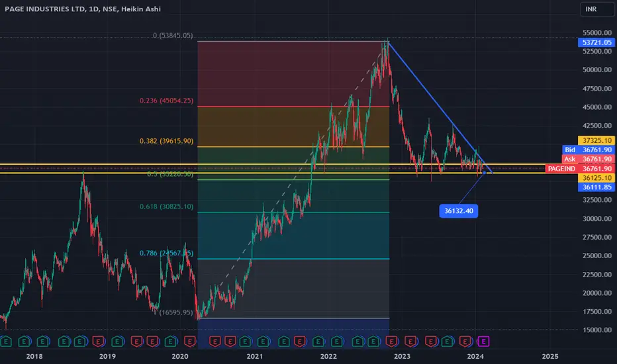Open the red earnings marker just left of 2019

coord(99,341)
